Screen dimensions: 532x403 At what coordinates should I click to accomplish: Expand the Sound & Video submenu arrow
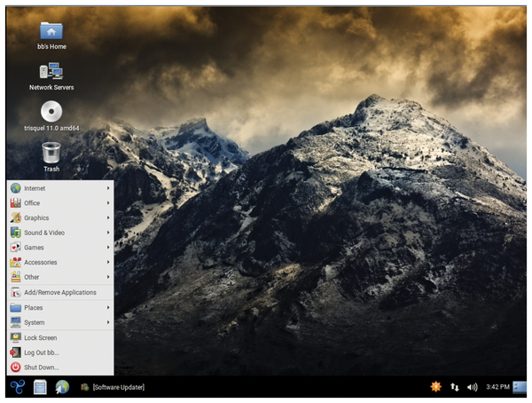click(x=108, y=233)
